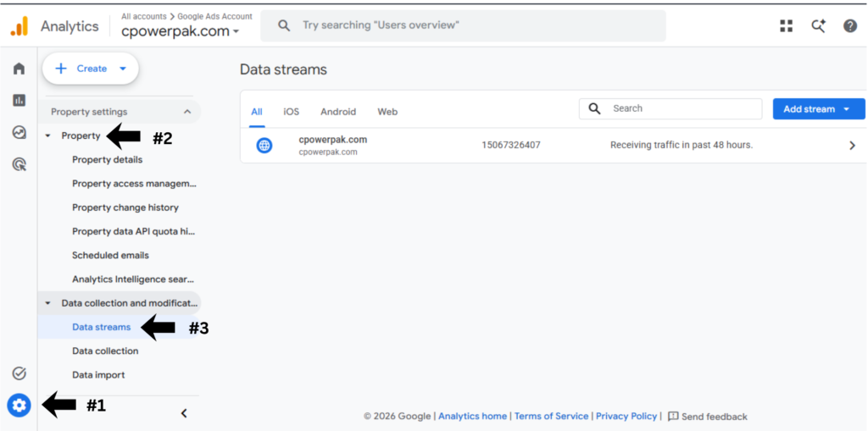Viewport: 868px width, 431px height.
Task: Click stream ID 15067326407
Action: (x=511, y=145)
